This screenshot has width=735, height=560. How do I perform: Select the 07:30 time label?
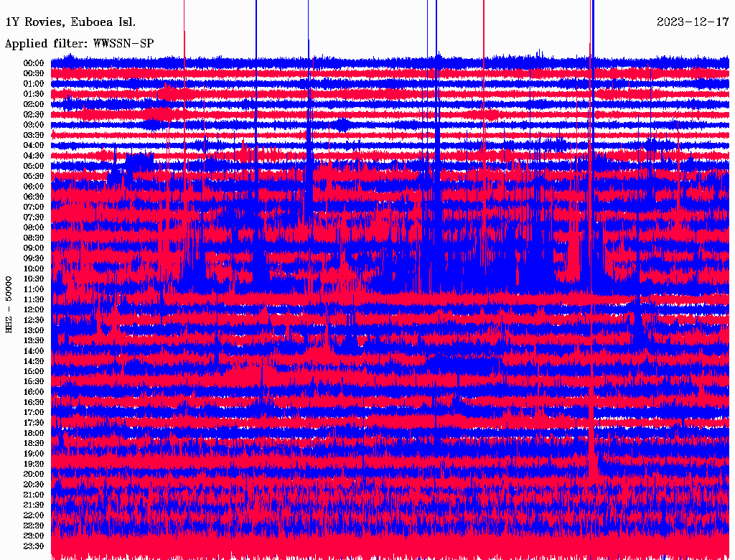pos(34,218)
